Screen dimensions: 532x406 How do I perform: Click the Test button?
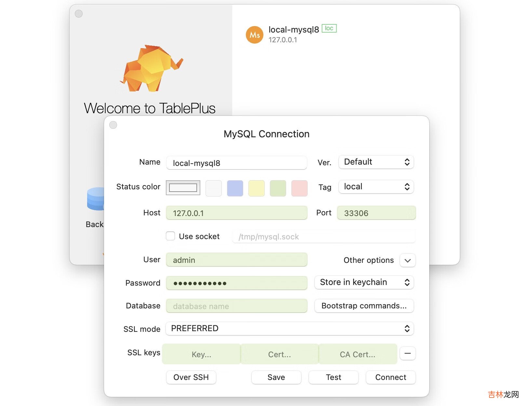[x=333, y=377]
